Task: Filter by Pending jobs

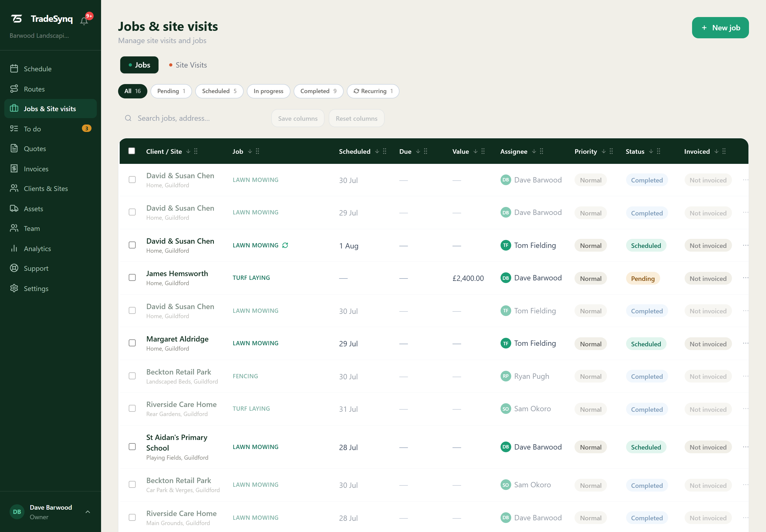Action: click(171, 91)
